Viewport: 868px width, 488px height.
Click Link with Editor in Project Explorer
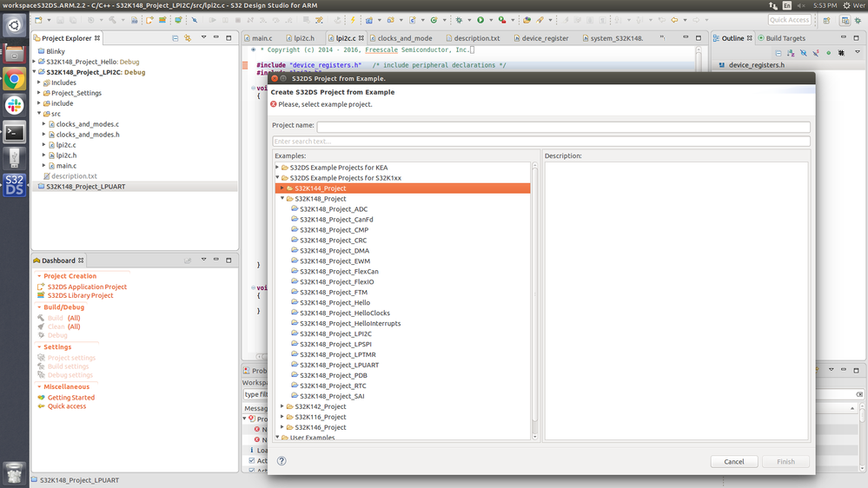[x=188, y=38]
